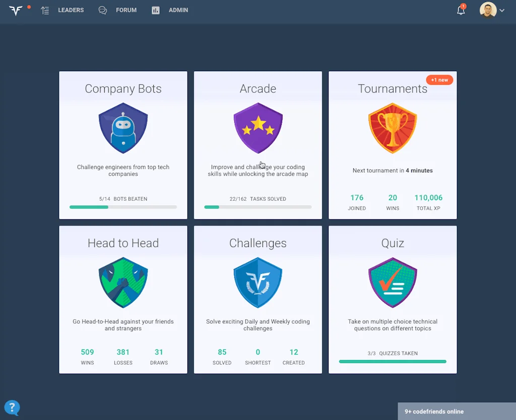Open the Arcade card title
516x420 pixels.
point(258,89)
